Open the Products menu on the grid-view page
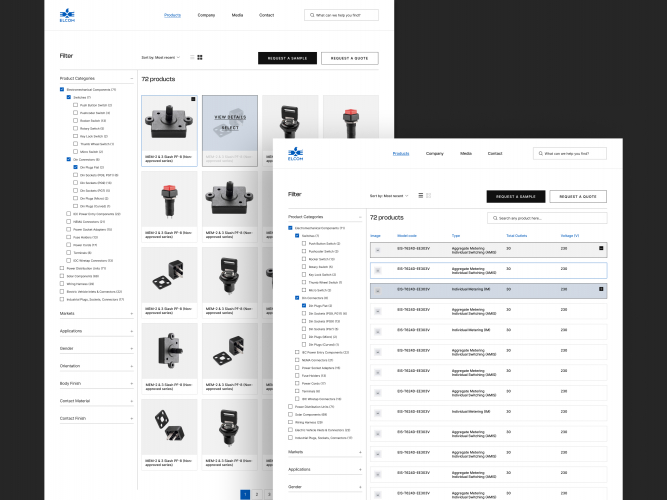Screen dimensions: 667x500 (172, 15)
